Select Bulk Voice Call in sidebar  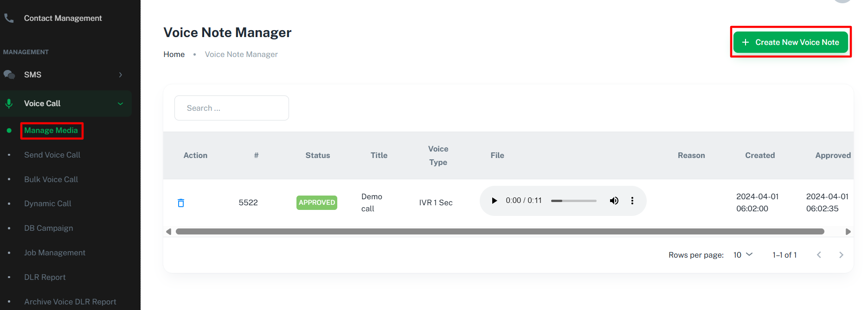point(51,179)
